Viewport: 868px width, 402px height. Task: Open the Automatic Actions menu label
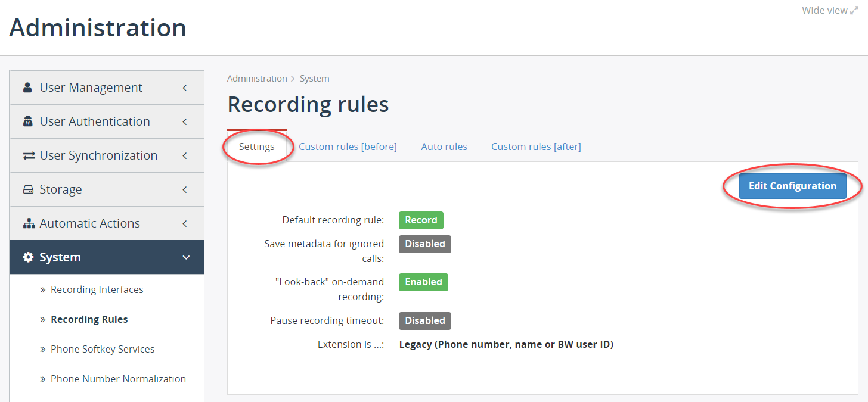89,223
